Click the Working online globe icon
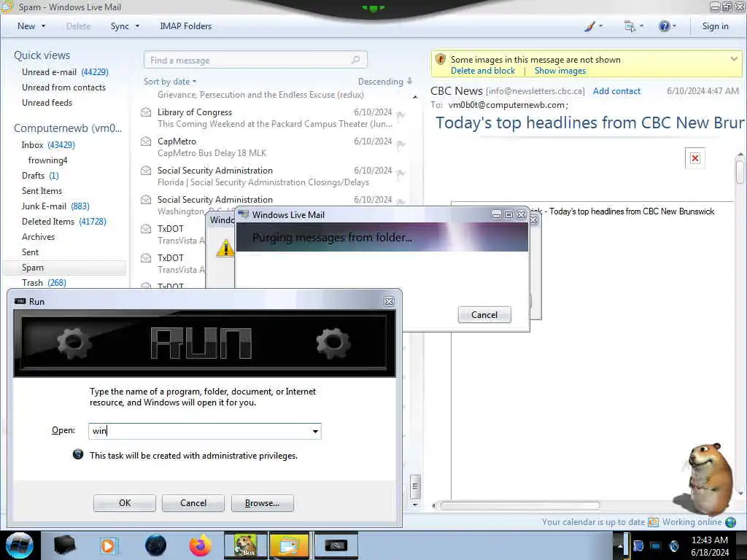The height and width of the screenshot is (560, 747). 730,522
